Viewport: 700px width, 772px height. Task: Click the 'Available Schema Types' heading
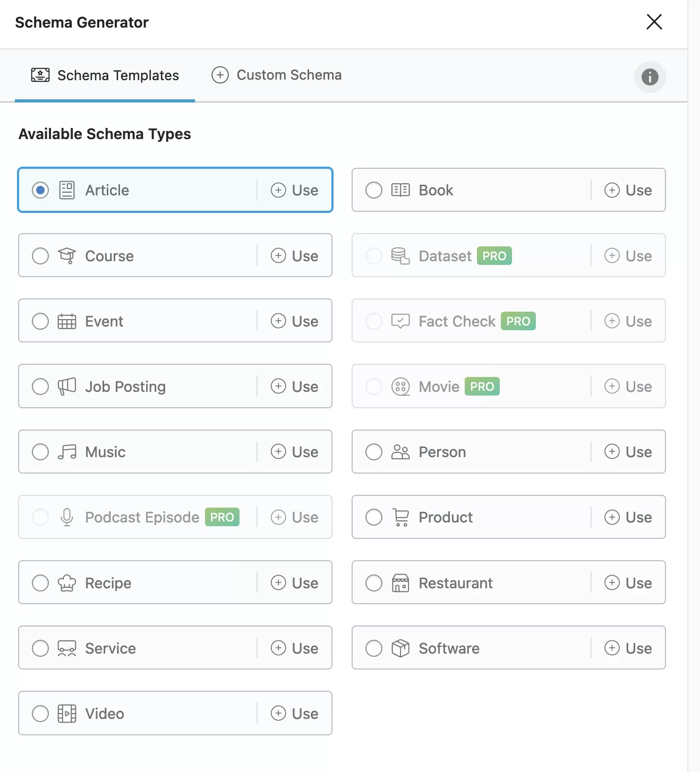105,134
